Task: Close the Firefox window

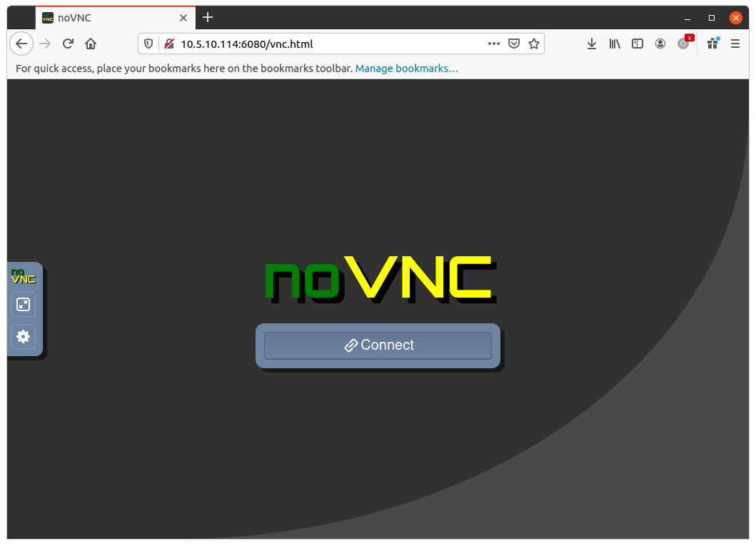Action: point(736,18)
